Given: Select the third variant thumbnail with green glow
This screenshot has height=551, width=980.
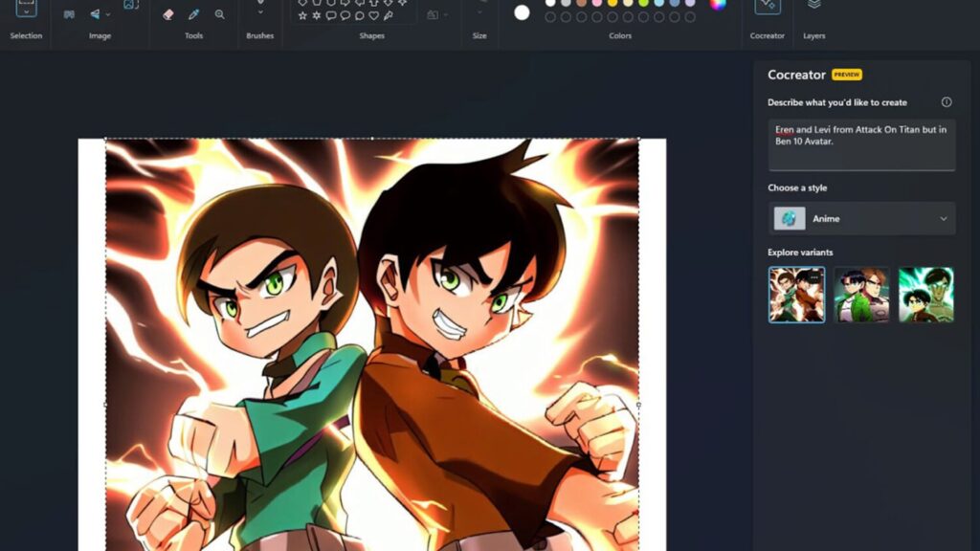Looking at the screenshot, I should tap(926, 295).
